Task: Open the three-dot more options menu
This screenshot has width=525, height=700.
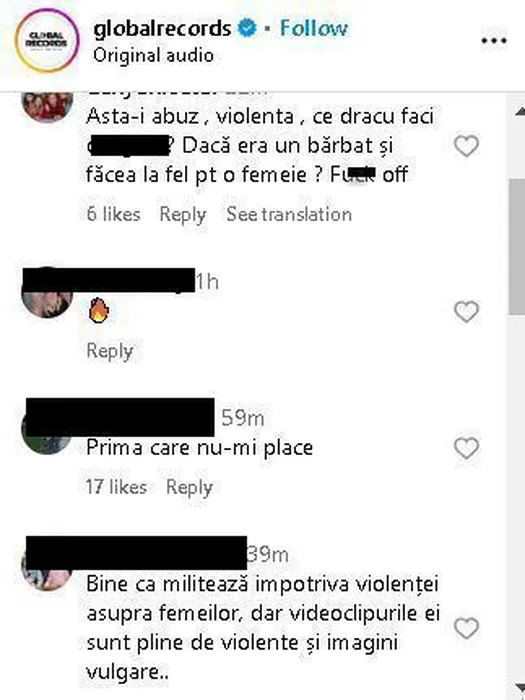Action: coord(494,41)
